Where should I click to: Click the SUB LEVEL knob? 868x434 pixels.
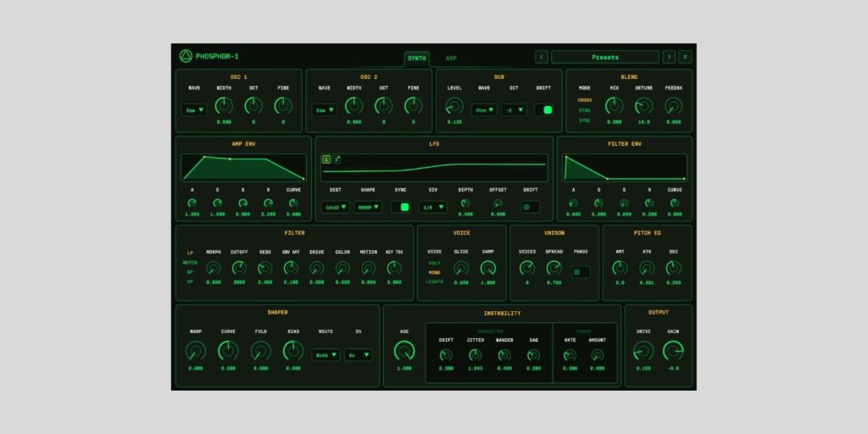(454, 106)
